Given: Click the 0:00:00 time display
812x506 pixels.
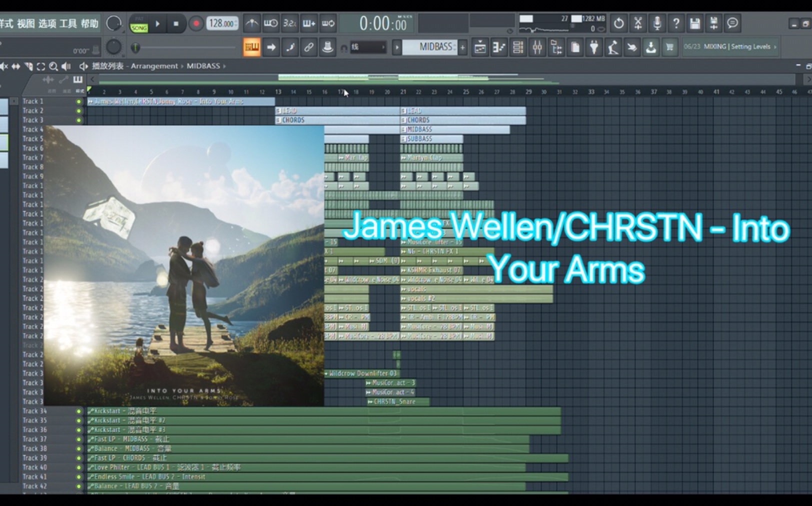Looking at the screenshot, I should 383,23.
